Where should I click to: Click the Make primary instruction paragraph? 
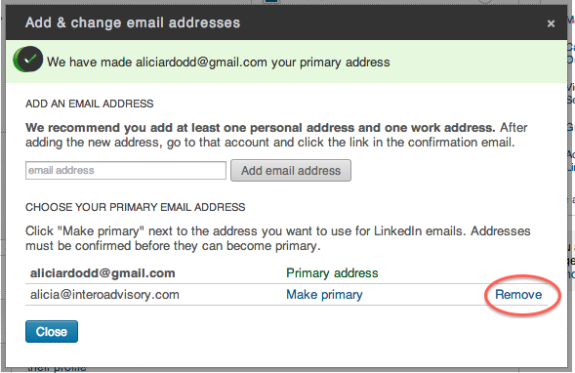pos(278,238)
